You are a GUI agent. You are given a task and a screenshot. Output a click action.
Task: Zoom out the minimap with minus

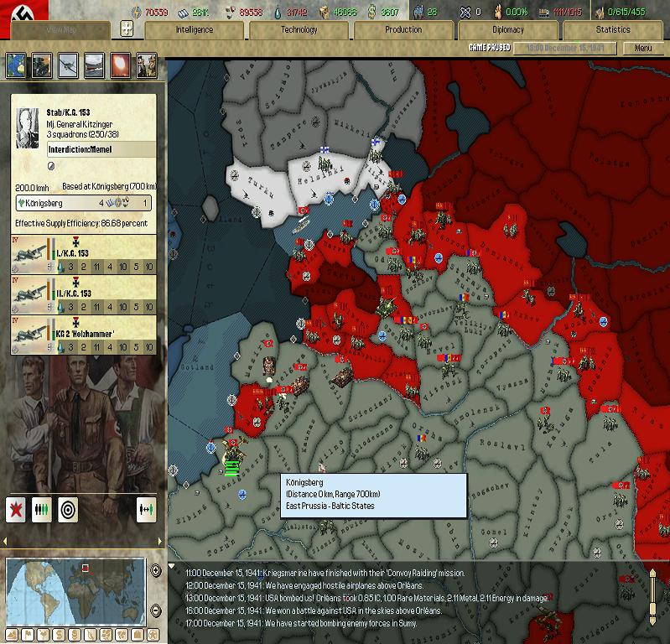[155, 610]
